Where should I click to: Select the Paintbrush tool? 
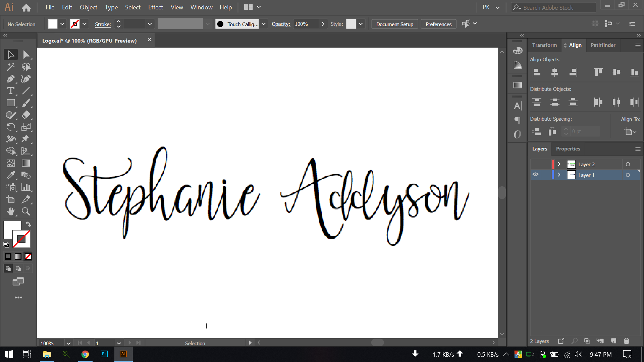26,103
